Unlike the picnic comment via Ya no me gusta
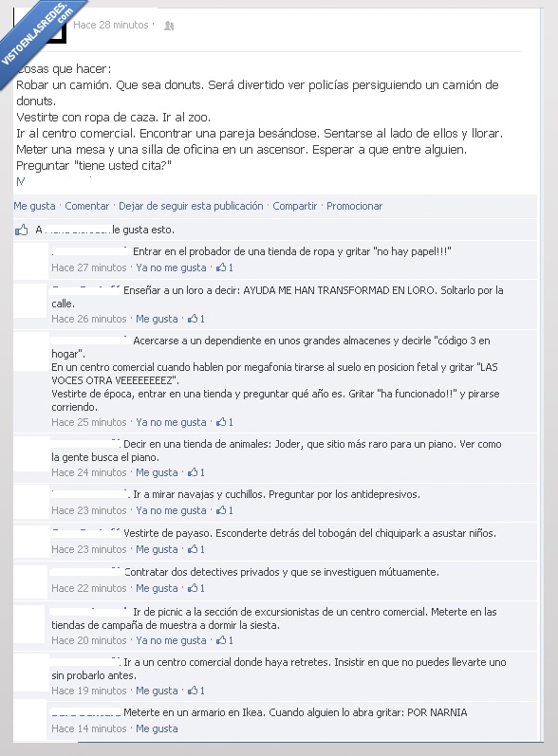Viewport: 558px width, 756px height. [171, 640]
